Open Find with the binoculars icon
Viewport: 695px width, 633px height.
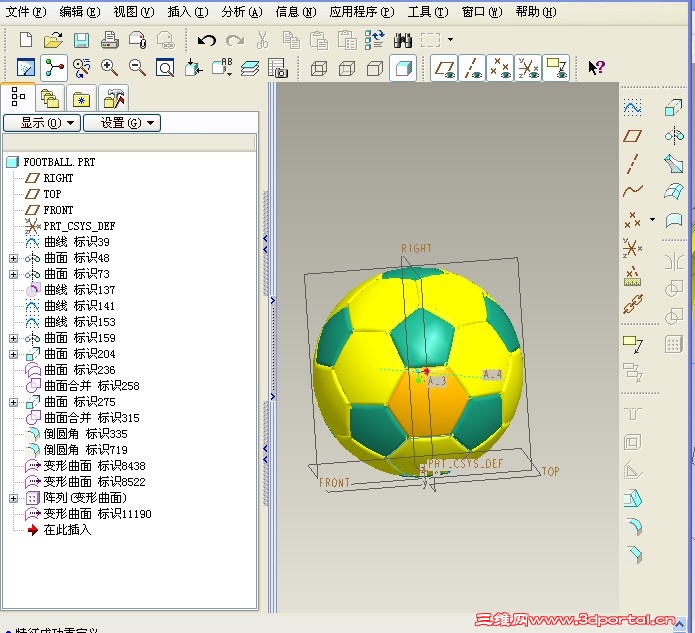point(402,40)
